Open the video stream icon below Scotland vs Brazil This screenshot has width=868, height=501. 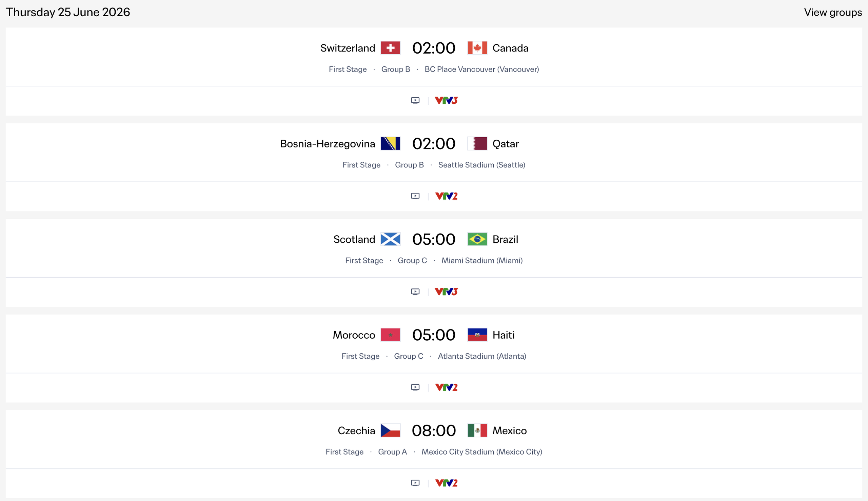tap(415, 292)
